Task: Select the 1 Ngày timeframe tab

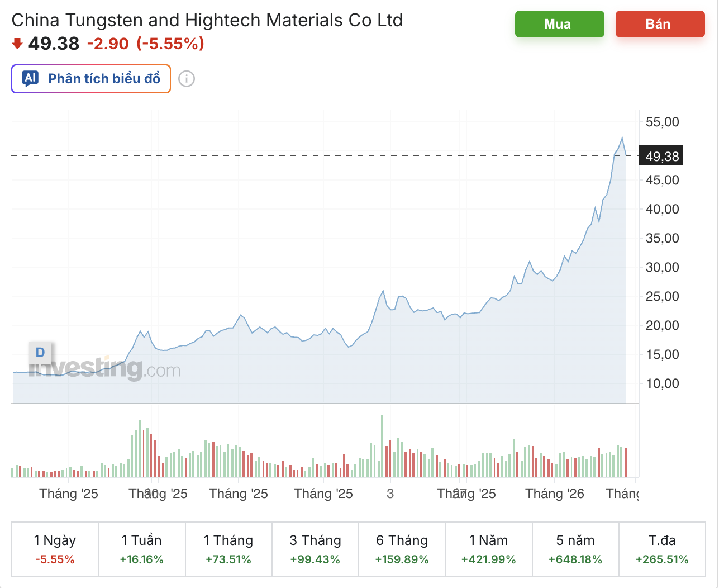Action: (55, 549)
